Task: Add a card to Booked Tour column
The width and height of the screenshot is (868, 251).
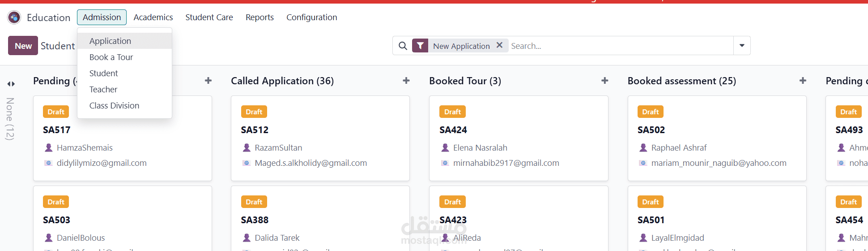Action: pyautogui.click(x=605, y=81)
